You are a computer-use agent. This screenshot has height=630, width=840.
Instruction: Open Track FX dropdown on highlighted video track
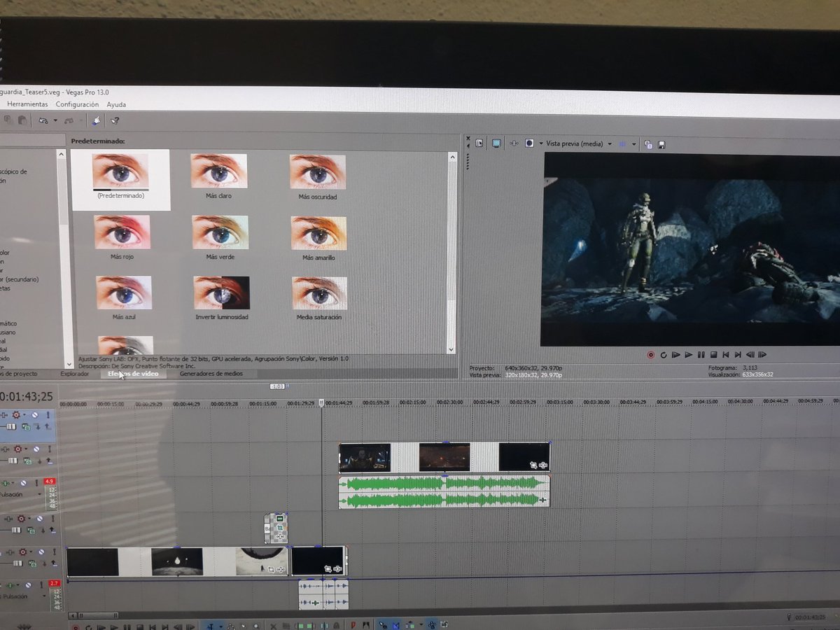click(24, 414)
